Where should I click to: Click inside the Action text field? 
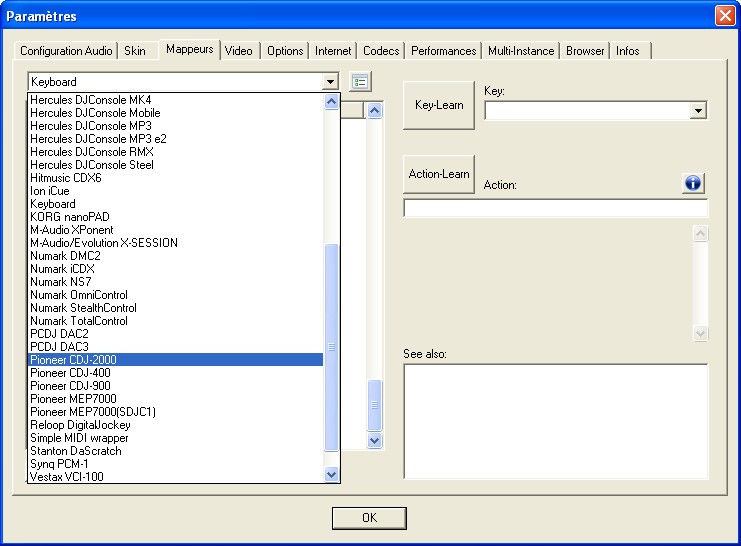pos(555,208)
